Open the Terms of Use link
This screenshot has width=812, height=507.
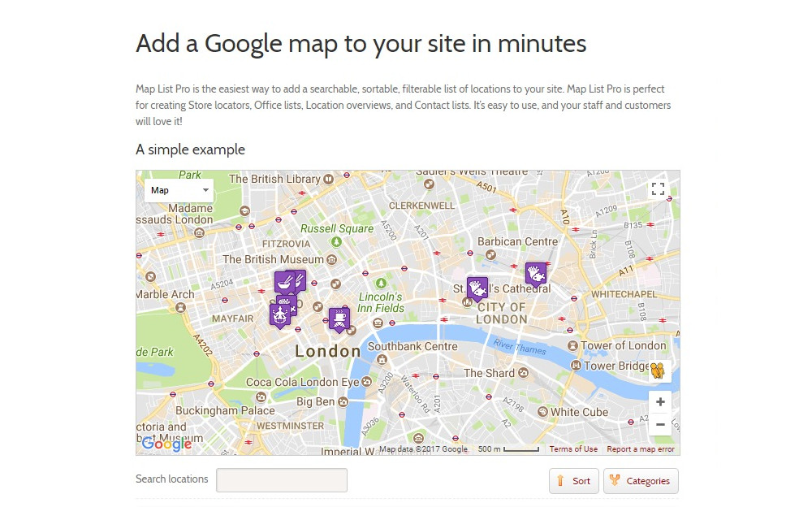[x=573, y=449]
